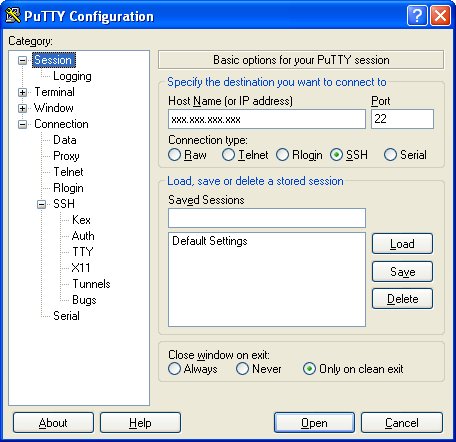Select the Session category
Image resolution: width=456 pixels, height=442 pixels.
[x=54, y=60]
